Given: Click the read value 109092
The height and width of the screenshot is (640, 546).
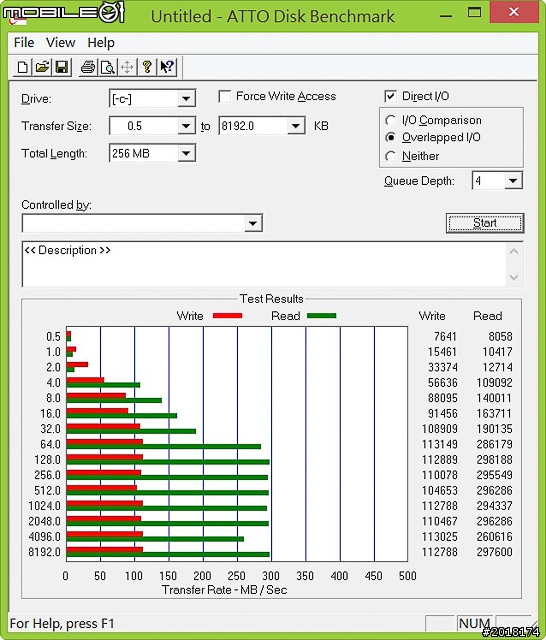Looking at the screenshot, I should coord(494,382).
